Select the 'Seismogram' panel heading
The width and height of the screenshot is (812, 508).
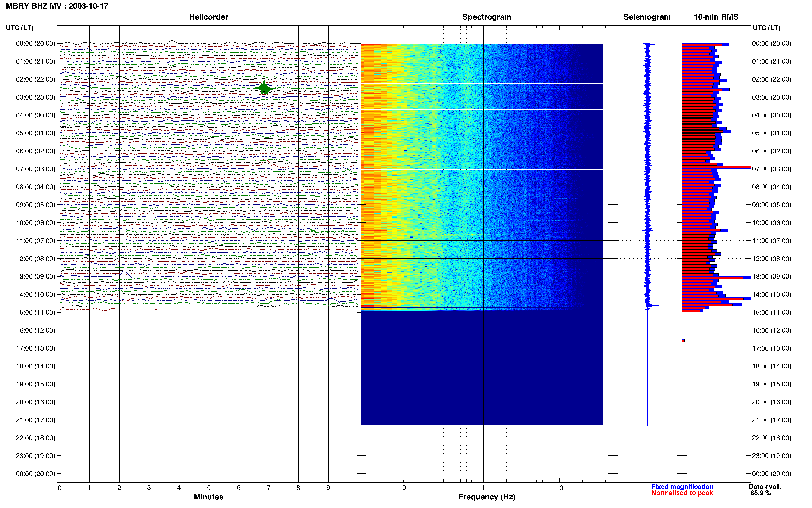[x=647, y=17]
